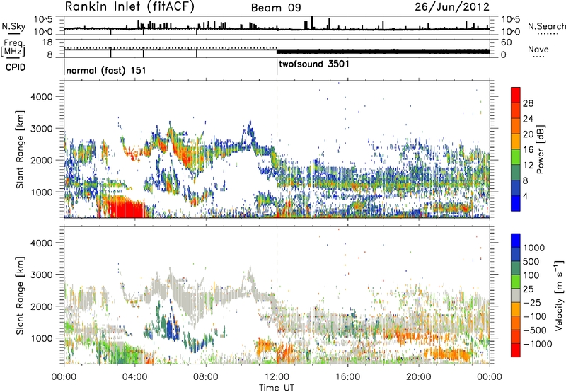Image resolution: width=566 pixels, height=392 pixels.
Task: Click the 'Velocity [m s-1]' colorbar title
Action: coord(559,295)
